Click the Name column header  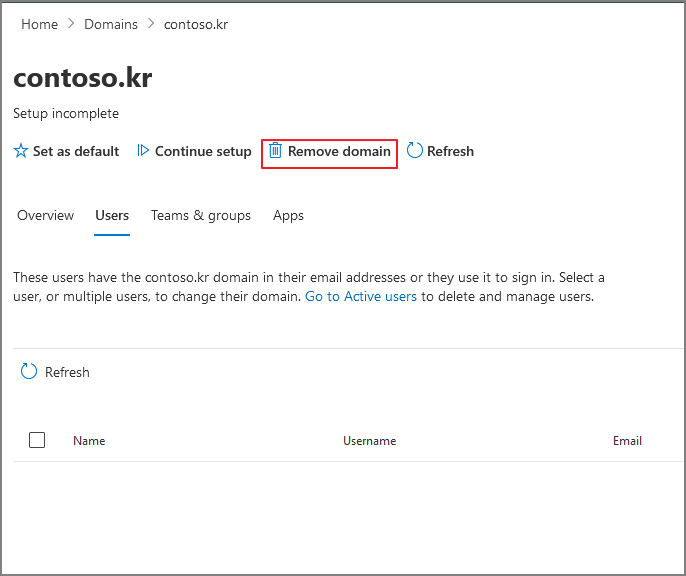pyautogui.click(x=89, y=441)
